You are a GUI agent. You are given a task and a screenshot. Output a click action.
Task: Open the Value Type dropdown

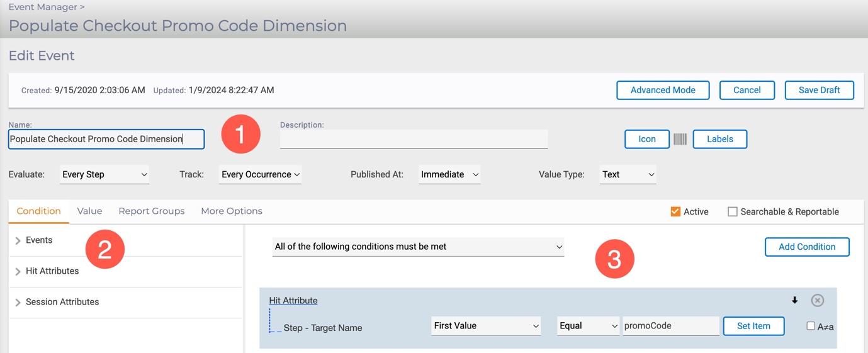[628, 174]
